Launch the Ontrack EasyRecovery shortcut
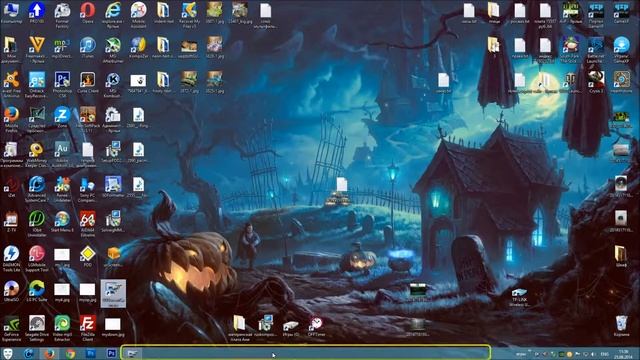640x360 pixels. point(36,84)
